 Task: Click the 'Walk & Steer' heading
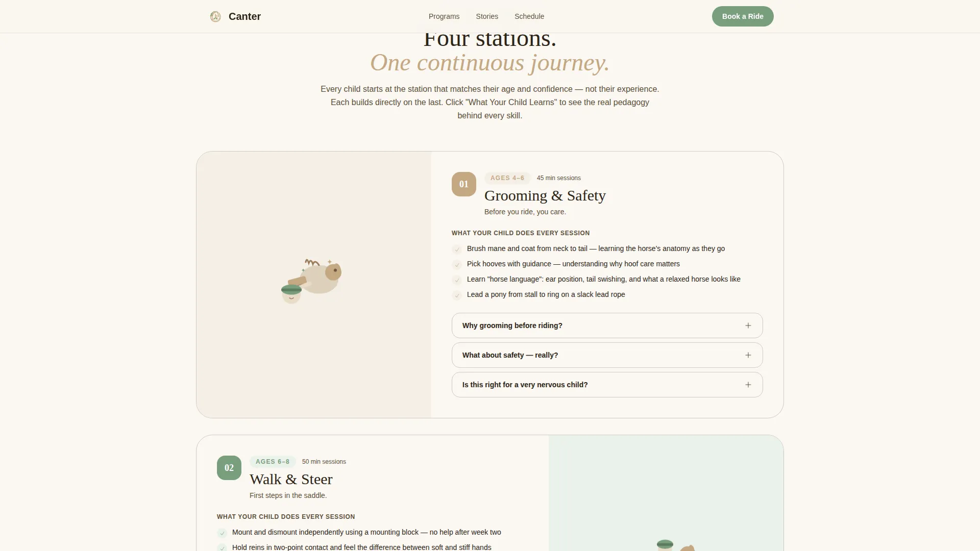tap(291, 479)
